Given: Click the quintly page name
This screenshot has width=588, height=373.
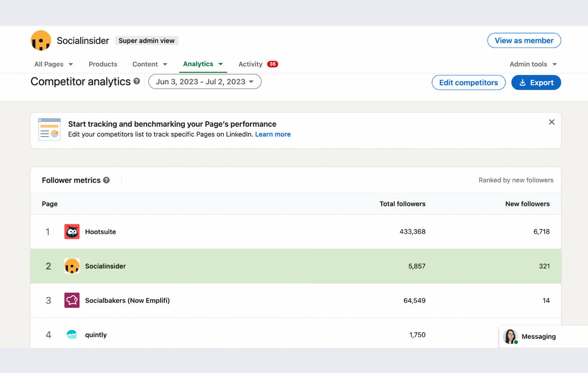Looking at the screenshot, I should click(96, 335).
